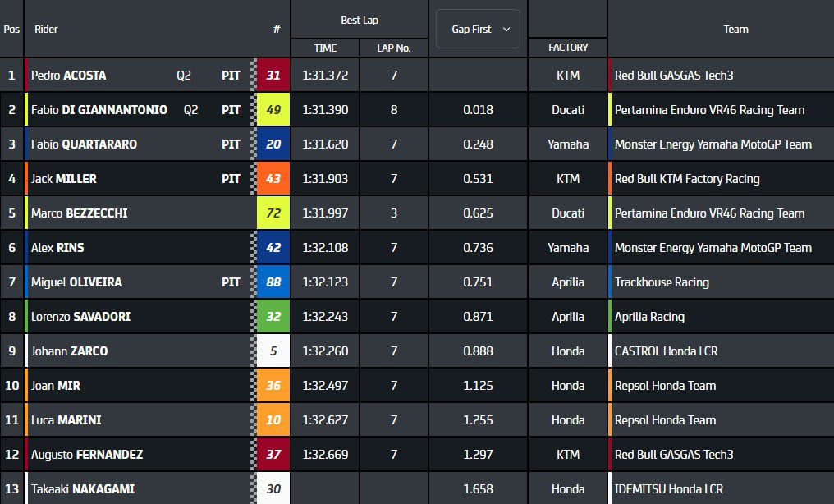Click the blue number 42 badge

pyautogui.click(x=273, y=248)
